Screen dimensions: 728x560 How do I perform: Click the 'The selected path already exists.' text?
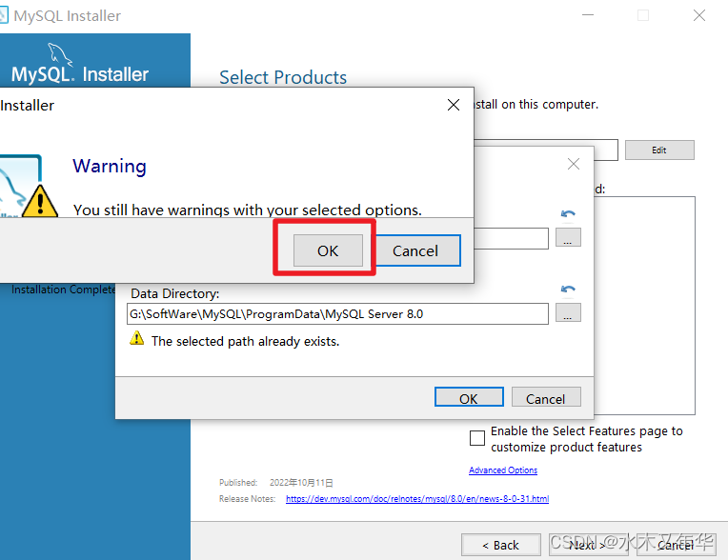pyautogui.click(x=246, y=342)
